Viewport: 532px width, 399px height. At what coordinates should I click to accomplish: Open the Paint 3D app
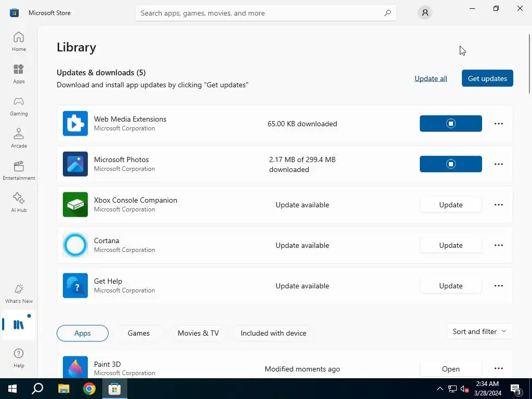pos(450,369)
